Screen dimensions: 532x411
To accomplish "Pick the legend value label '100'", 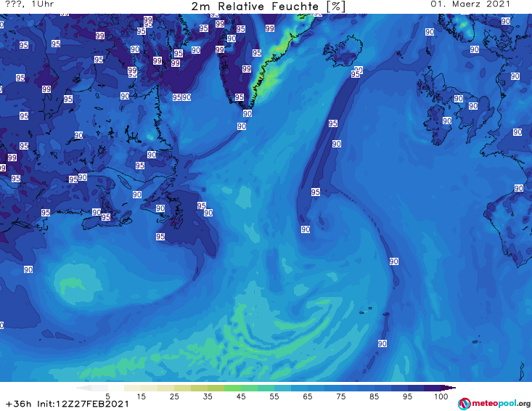I will pyautogui.click(x=441, y=396).
